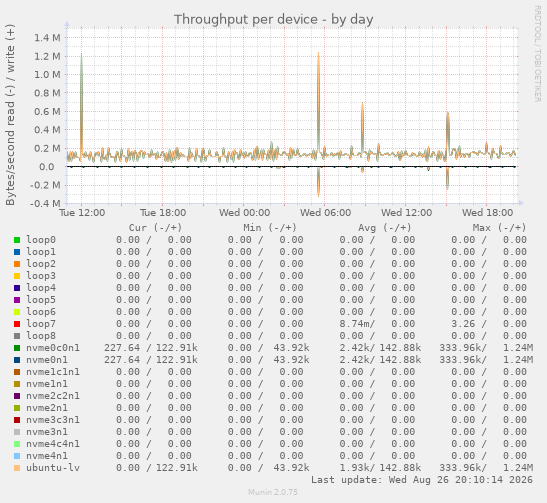Select the 'nvme1n1' legend label
The image size is (547, 503).
(47, 384)
